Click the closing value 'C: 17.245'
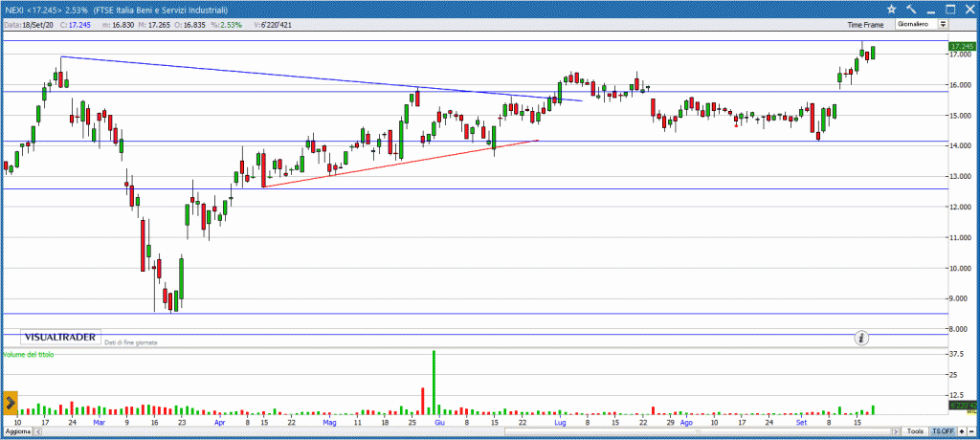This screenshot has height=440, width=980. 77,25
